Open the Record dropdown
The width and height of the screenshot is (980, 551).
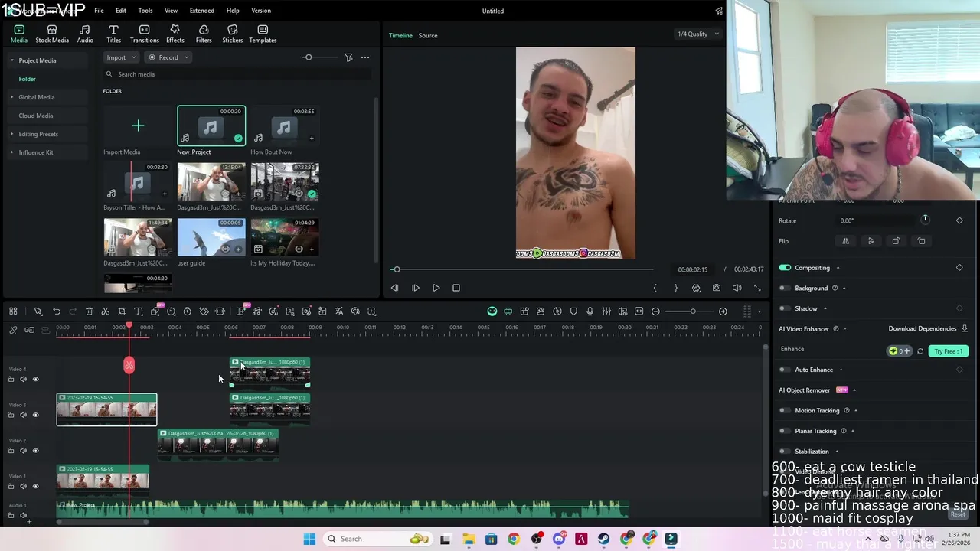[x=168, y=57]
